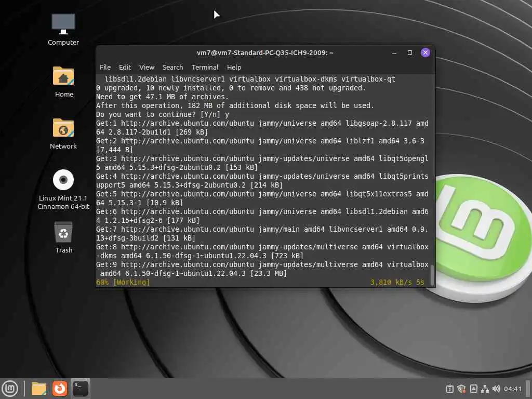Open the Terminal menu in the menu bar
This screenshot has width=532, height=399.
(205, 67)
